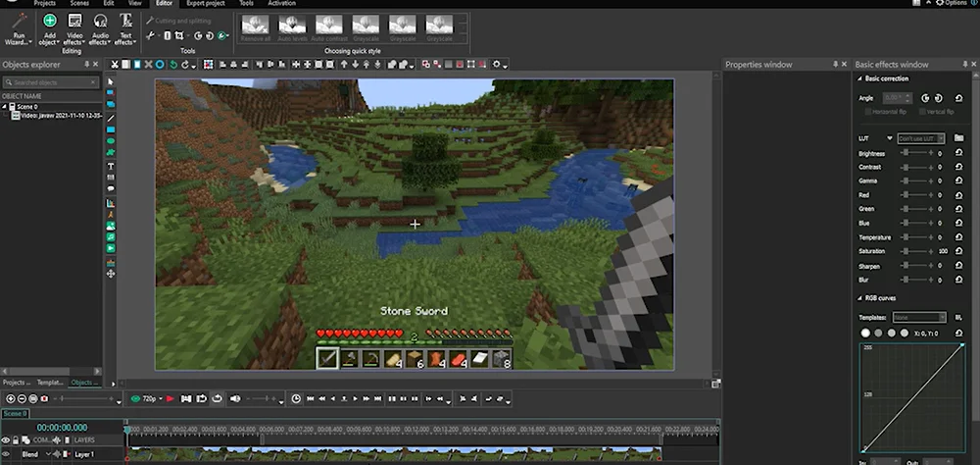Apply the Auto levels quick style
This screenshot has height=465, width=980.
[291, 25]
